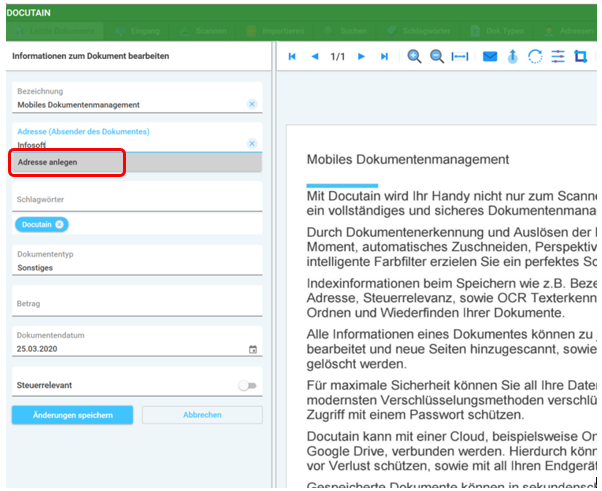Open Suchen tab
Viewport: 602px width, 491px height.
click(346, 31)
